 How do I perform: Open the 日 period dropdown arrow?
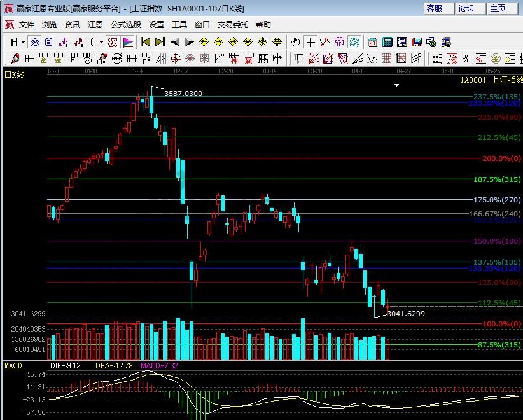pyautogui.click(x=24, y=42)
